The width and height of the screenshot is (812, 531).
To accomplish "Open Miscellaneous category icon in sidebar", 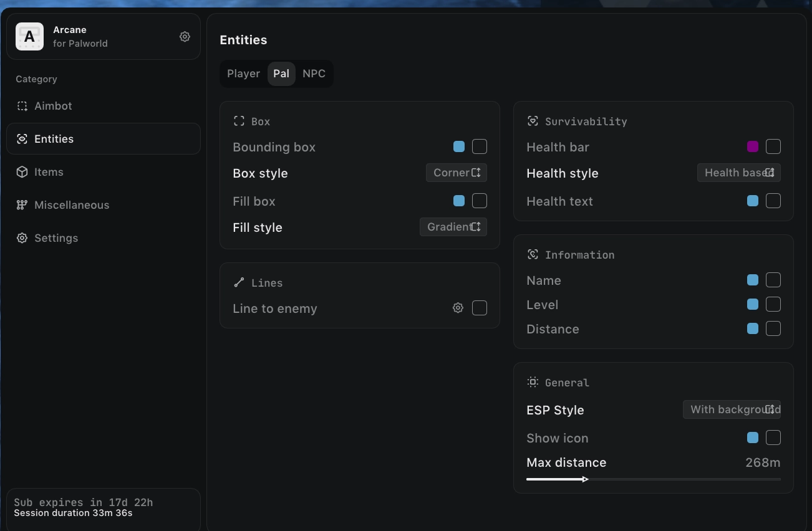I will coord(22,205).
